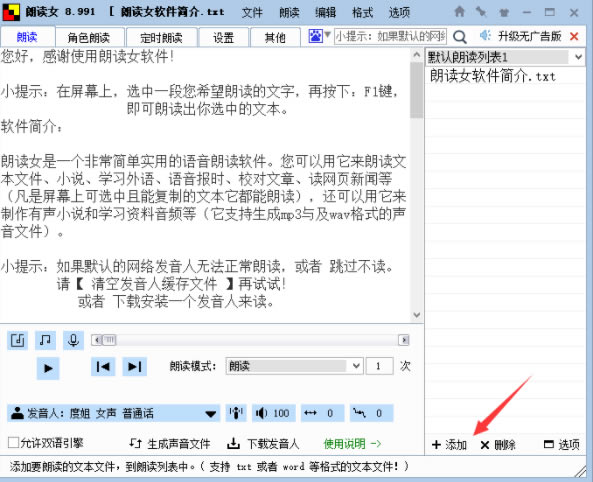Click the music file icon button

(x=17, y=340)
